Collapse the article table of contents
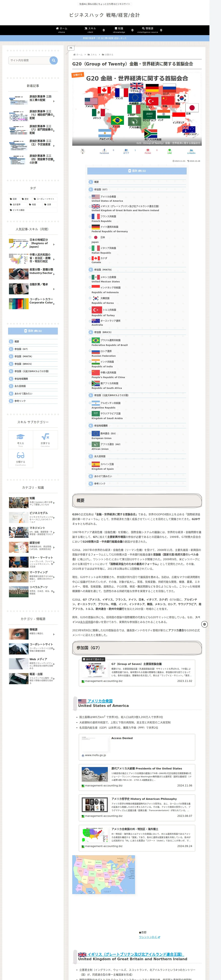Screen dimensions: 221x980 137,171
